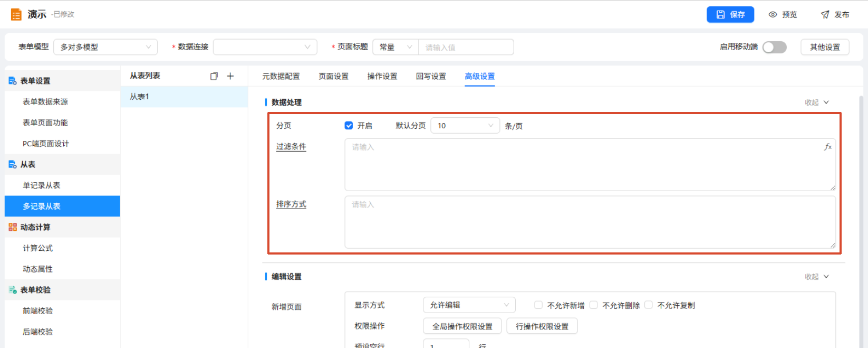The height and width of the screenshot is (348, 868).
Task: Click the 动态计算 section icon
Action: click(x=12, y=227)
